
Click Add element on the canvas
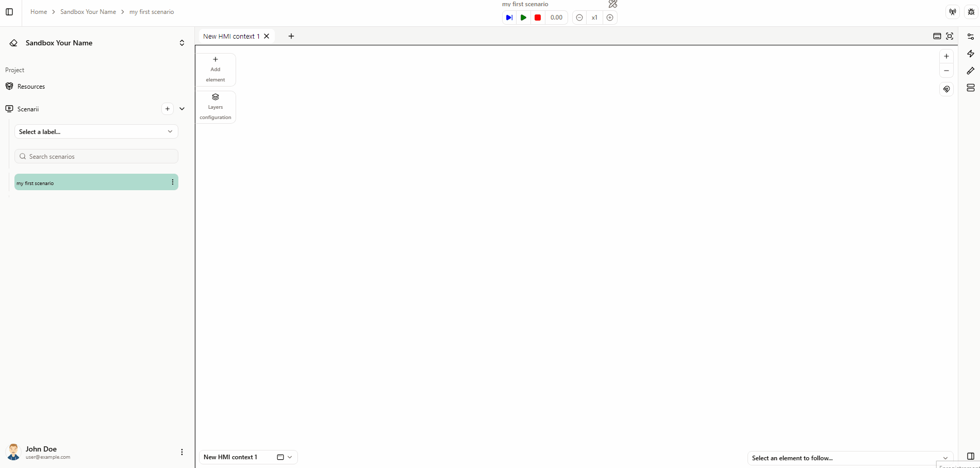pyautogui.click(x=215, y=69)
